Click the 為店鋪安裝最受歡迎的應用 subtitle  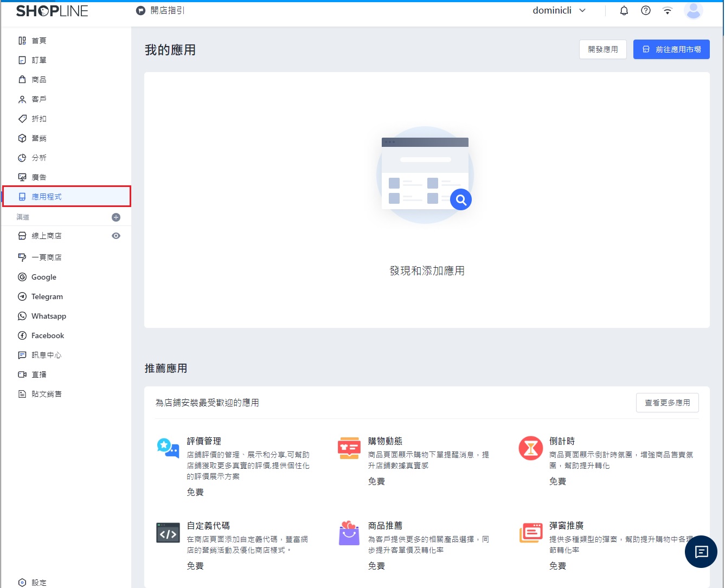(x=207, y=403)
